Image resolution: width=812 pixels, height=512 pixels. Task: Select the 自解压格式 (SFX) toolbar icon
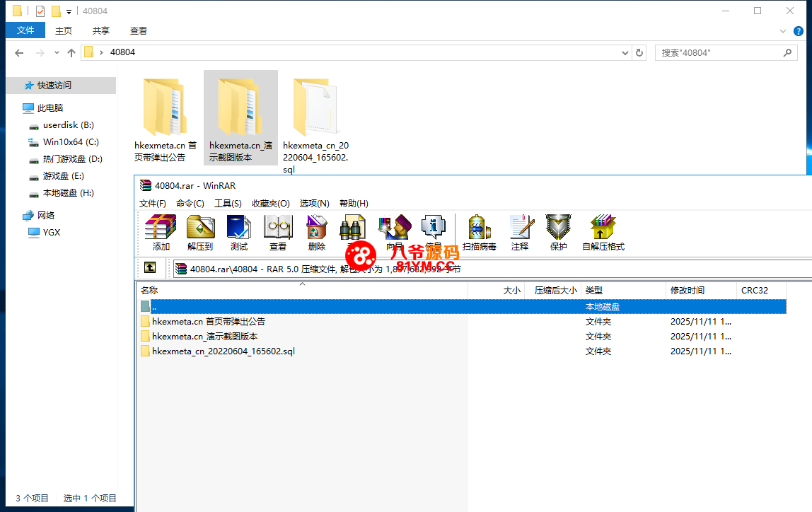(x=603, y=232)
